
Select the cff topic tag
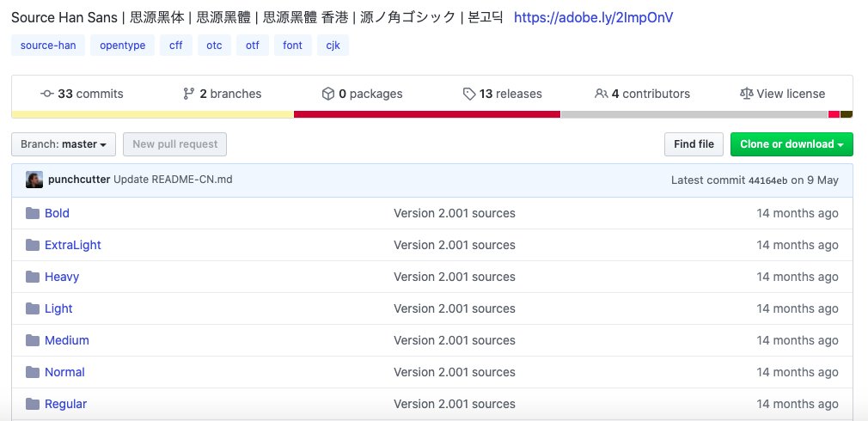pyautogui.click(x=176, y=46)
